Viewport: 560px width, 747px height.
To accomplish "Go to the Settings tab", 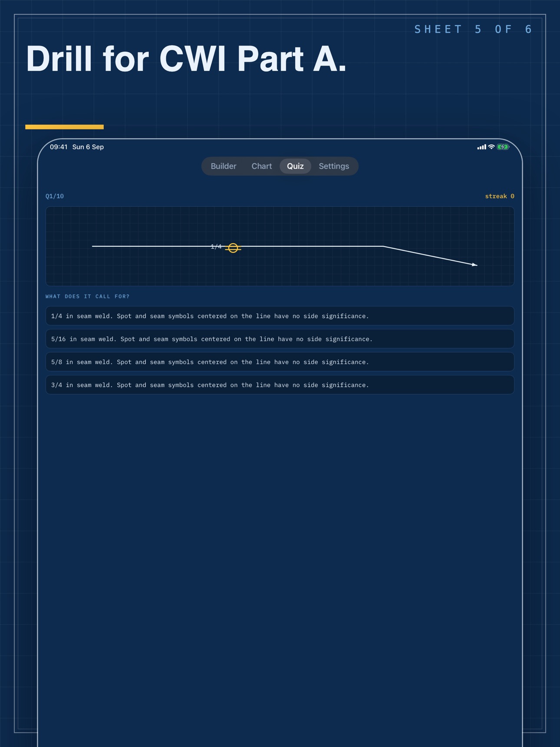I will pos(334,166).
